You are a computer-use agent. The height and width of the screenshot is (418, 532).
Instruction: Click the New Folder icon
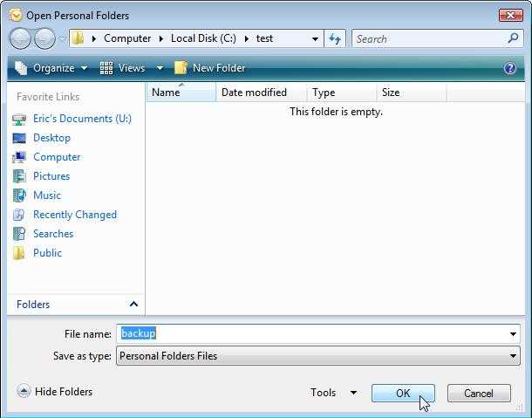click(181, 68)
